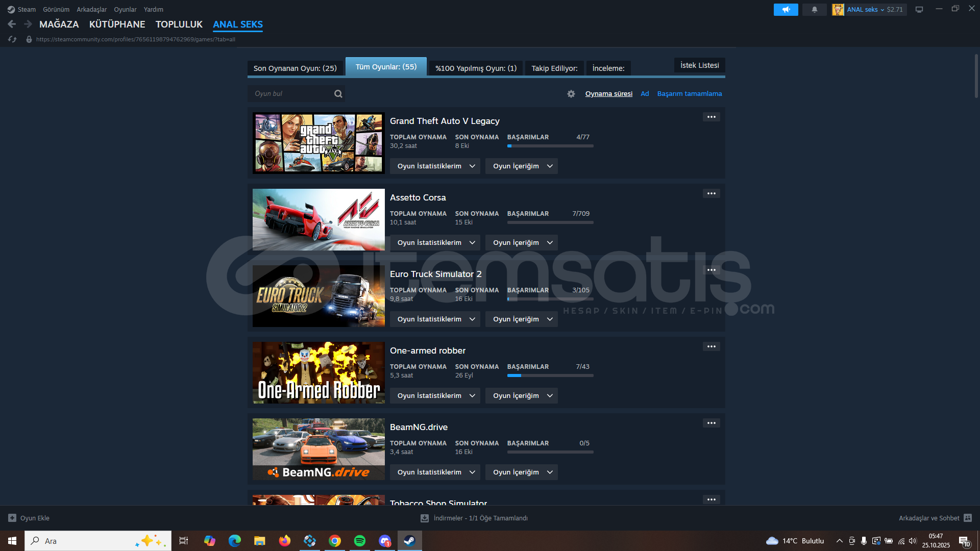This screenshot has width=980, height=551.
Task: Switch to Son Oynanan Oyun tab
Action: click(x=295, y=68)
